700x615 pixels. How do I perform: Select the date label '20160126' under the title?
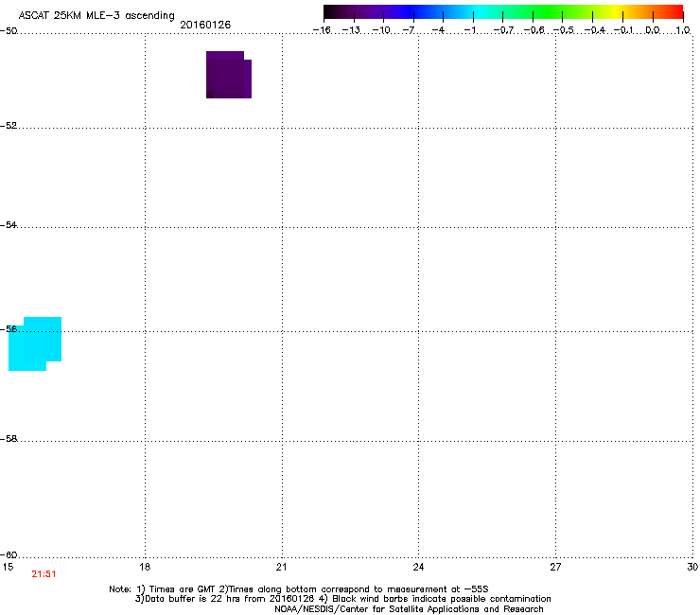(205, 25)
